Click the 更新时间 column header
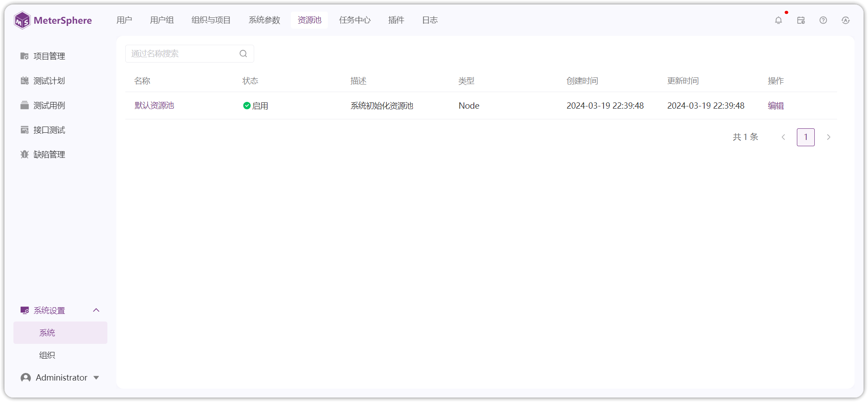Image resolution: width=868 pixels, height=402 pixels. pyautogui.click(x=683, y=81)
